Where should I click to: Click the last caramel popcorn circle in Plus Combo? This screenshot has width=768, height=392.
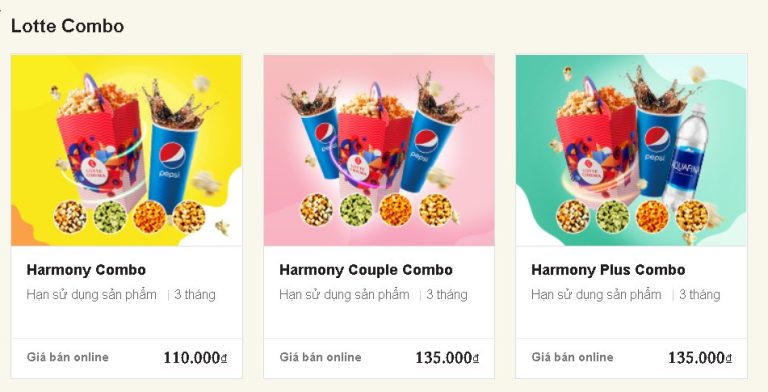tap(692, 216)
